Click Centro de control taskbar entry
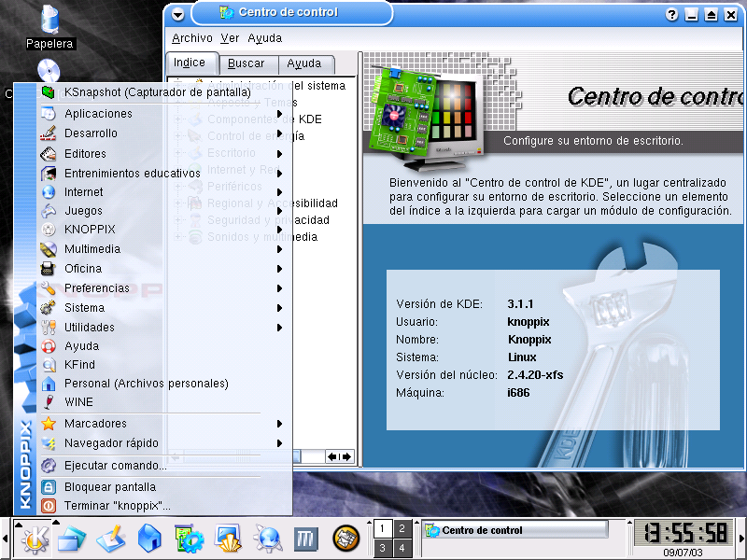The width and height of the screenshot is (747, 560). coord(514,530)
